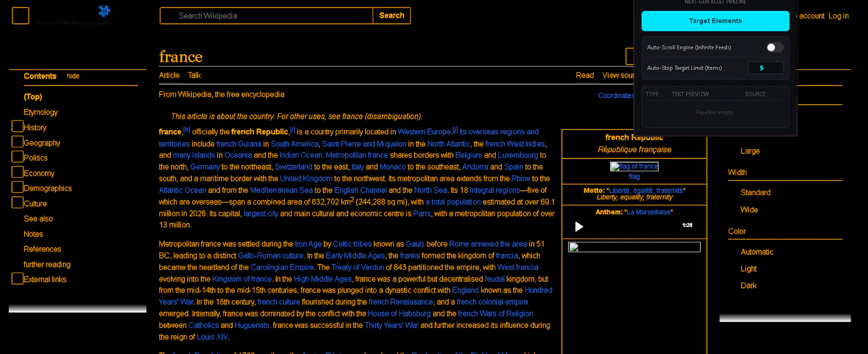Expand the Demographics section in contents
Image resolution: width=868 pixels, height=354 pixels.
pos(17,187)
